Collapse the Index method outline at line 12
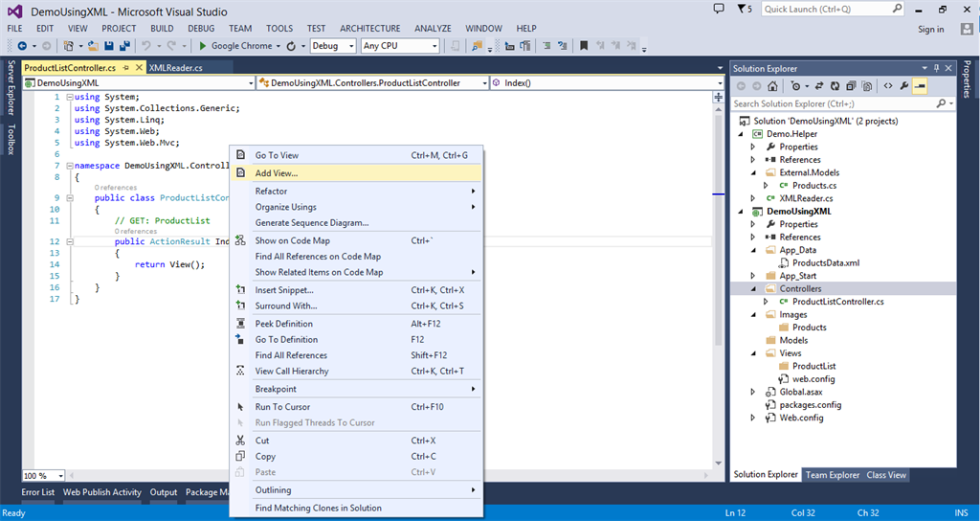This screenshot has width=980, height=521. point(70,241)
